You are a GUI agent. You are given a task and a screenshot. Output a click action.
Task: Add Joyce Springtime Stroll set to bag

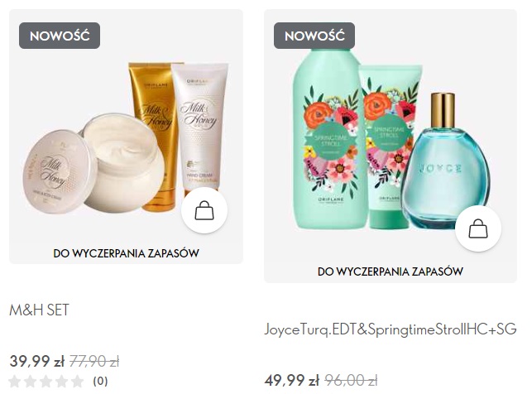[x=478, y=228]
